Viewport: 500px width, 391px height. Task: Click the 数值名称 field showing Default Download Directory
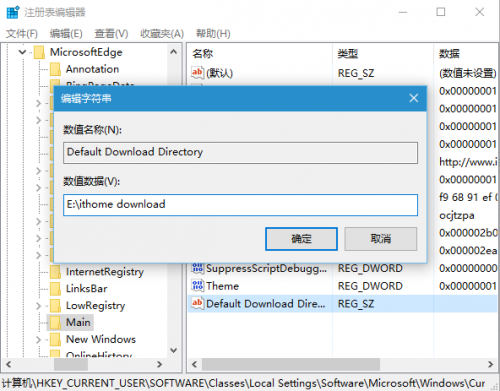tap(240, 153)
